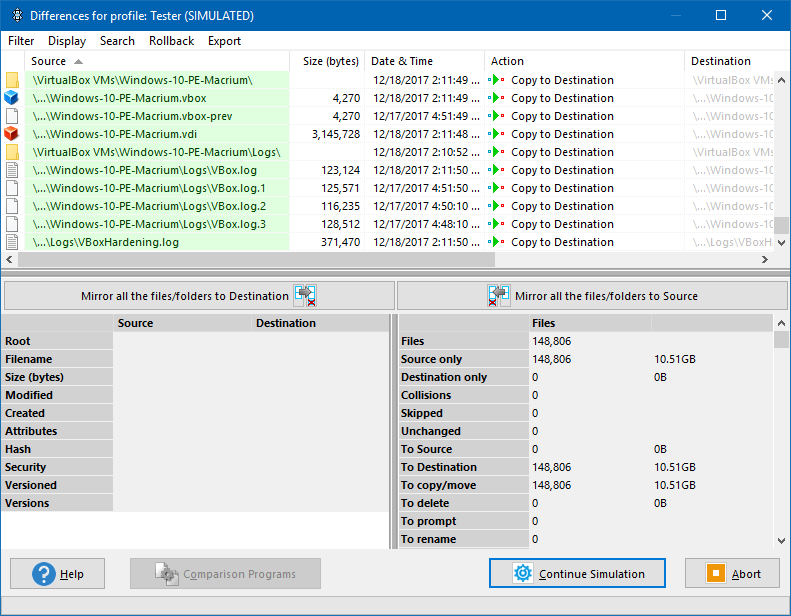Click the blue question mark Help icon

point(43,574)
